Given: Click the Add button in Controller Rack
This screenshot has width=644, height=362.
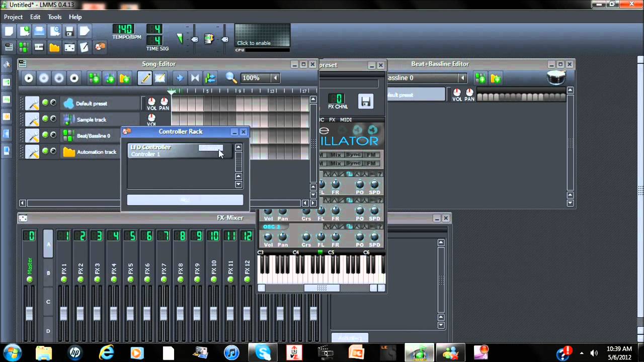Looking at the screenshot, I should coord(185,200).
